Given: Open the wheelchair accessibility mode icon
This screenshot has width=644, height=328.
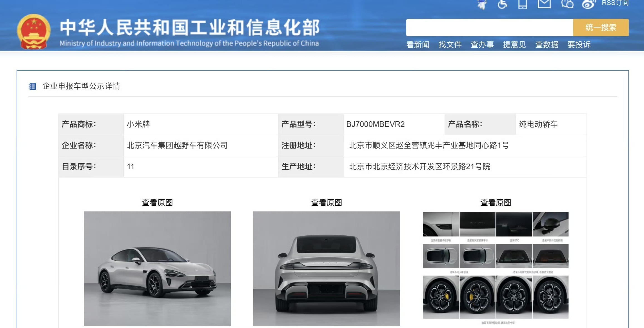Looking at the screenshot, I should [x=502, y=4].
